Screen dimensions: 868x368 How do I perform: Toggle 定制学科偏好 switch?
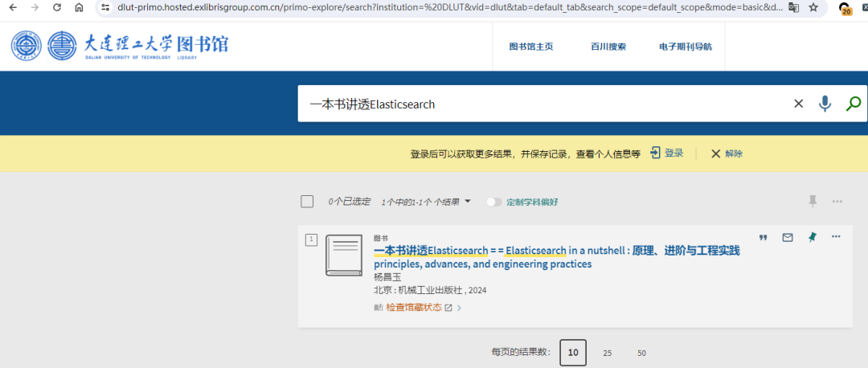pos(493,202)
